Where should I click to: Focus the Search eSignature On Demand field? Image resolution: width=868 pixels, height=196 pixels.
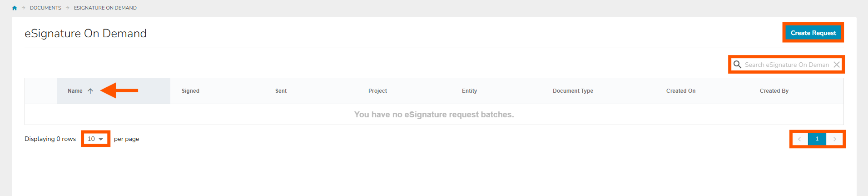[x=787, y=65]
